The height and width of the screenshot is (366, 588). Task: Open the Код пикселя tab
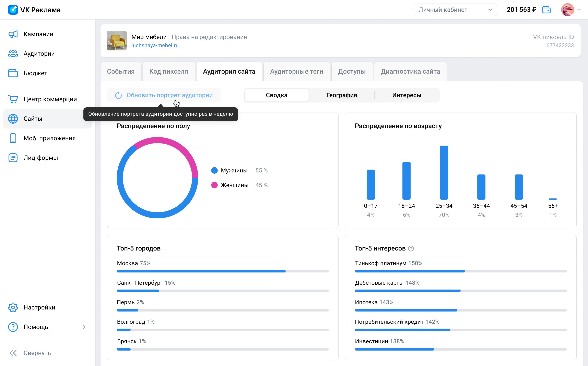coord(169,71)
